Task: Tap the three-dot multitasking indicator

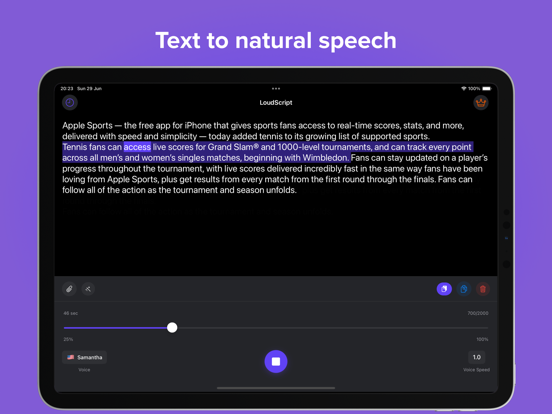Action: click(x=276, y=88)
